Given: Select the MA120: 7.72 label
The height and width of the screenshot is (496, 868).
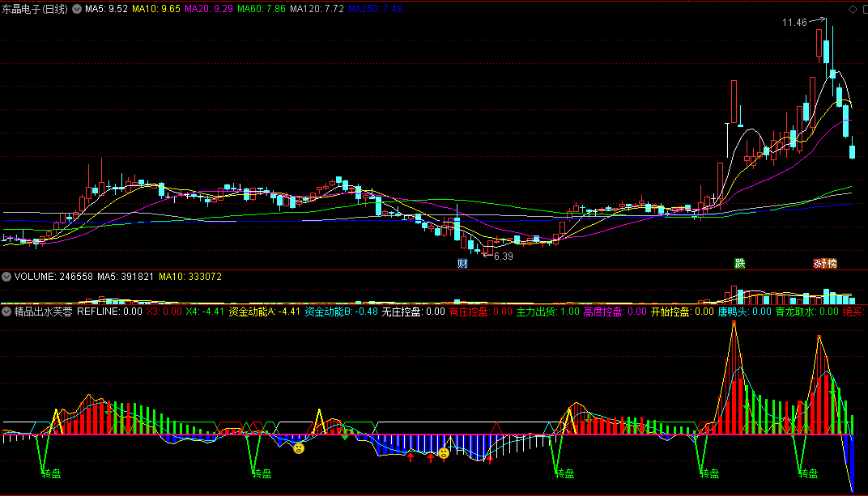Looking at the screenshot, I should [317, 9].
